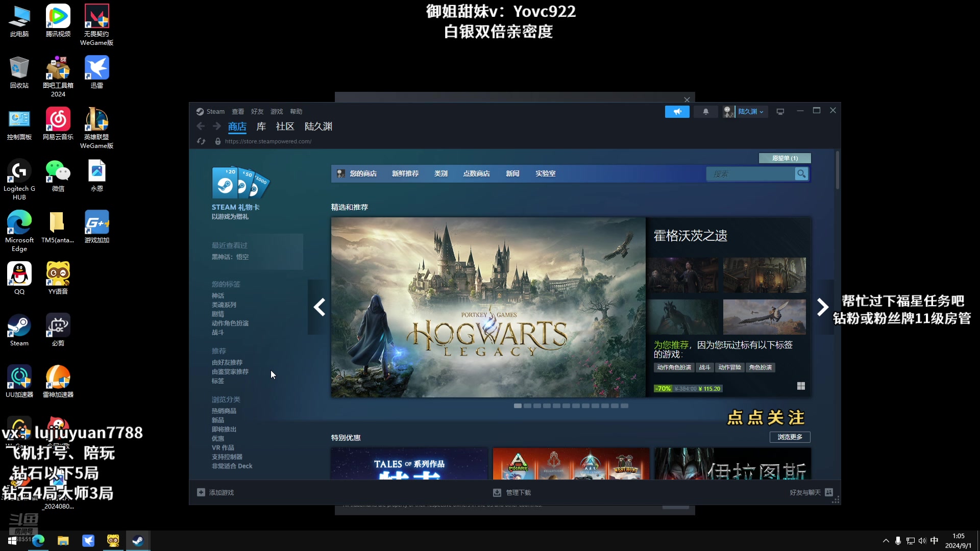Select the 类魂系列 tag link
The width and height of the screenshot is (980, 551).
click(x=224, y=305)
